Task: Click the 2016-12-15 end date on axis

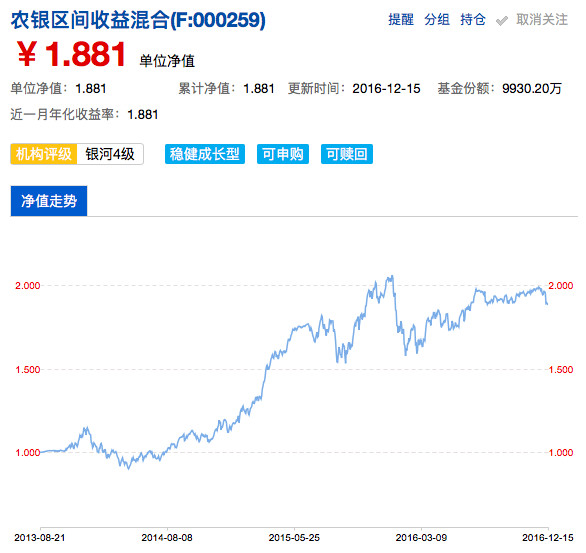Action: point(548,537)
